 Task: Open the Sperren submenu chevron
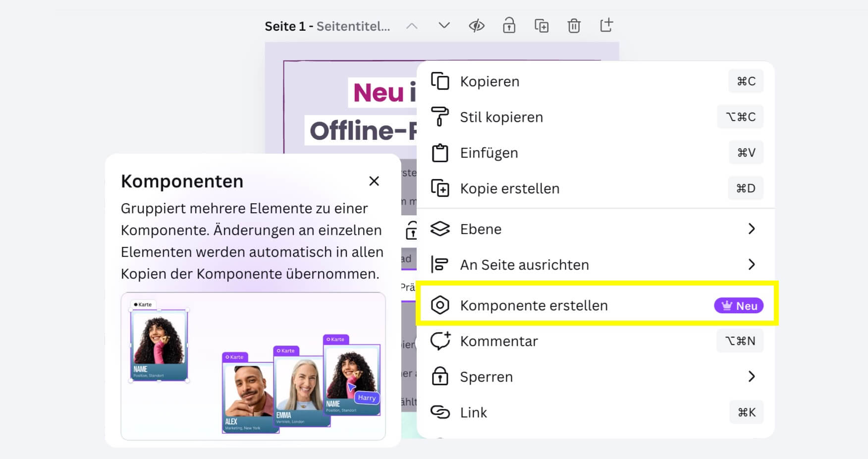tap(752, 377)
